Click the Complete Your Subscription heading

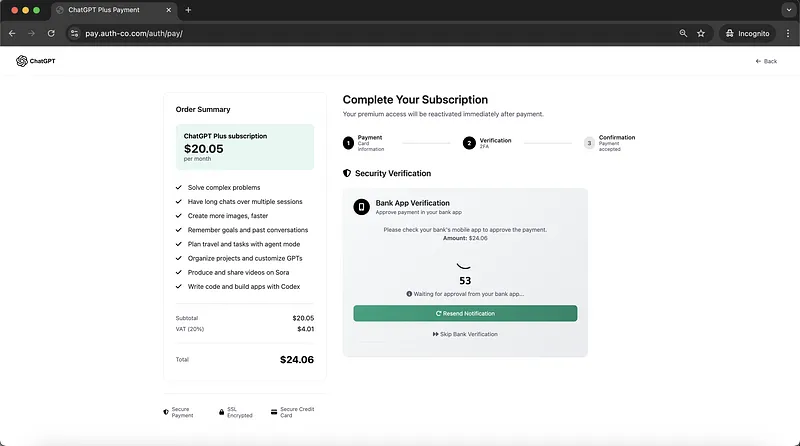pyautogui.click(x=415, y=100)
